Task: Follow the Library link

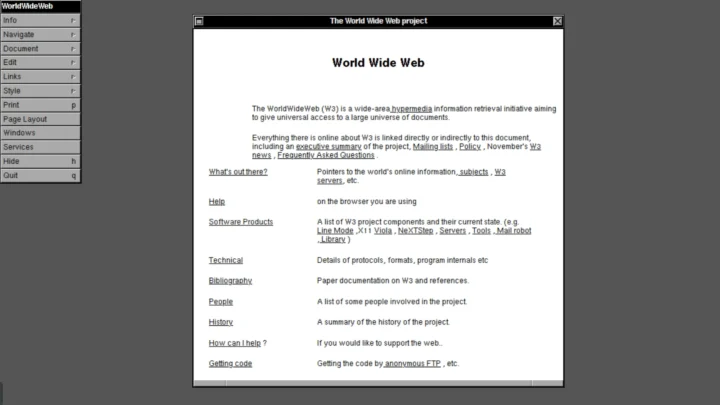Action: pyautogui.click(x=333, y=239)
